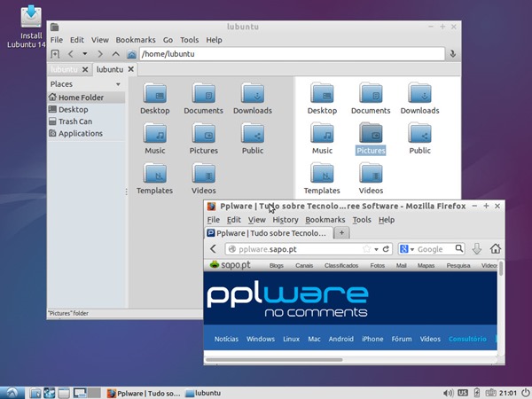Open the Android link on Pplware
Viewport: 532px width, 399px height.
[x=341, y=339]
